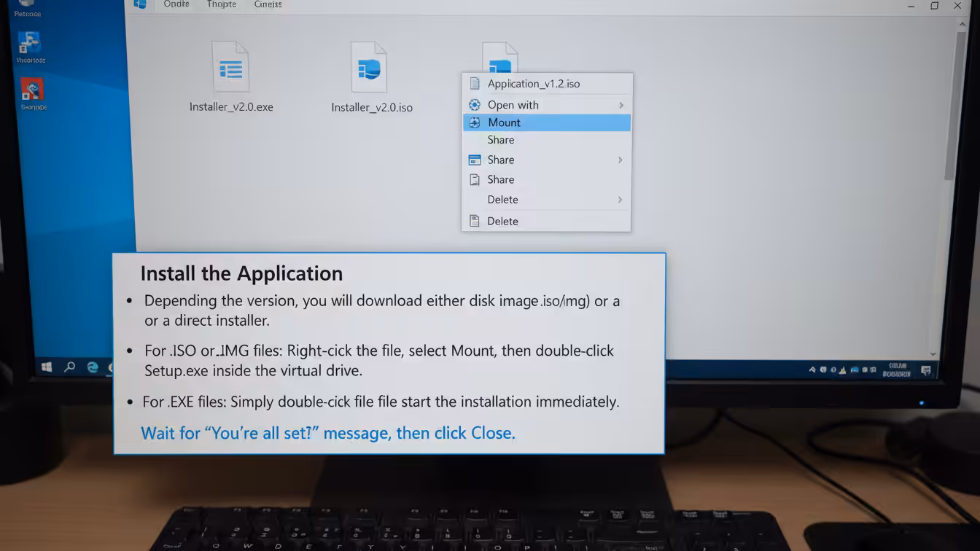Open the taskbar clock
The height and width of the screenshot is (551, 980).
(896, 370)
